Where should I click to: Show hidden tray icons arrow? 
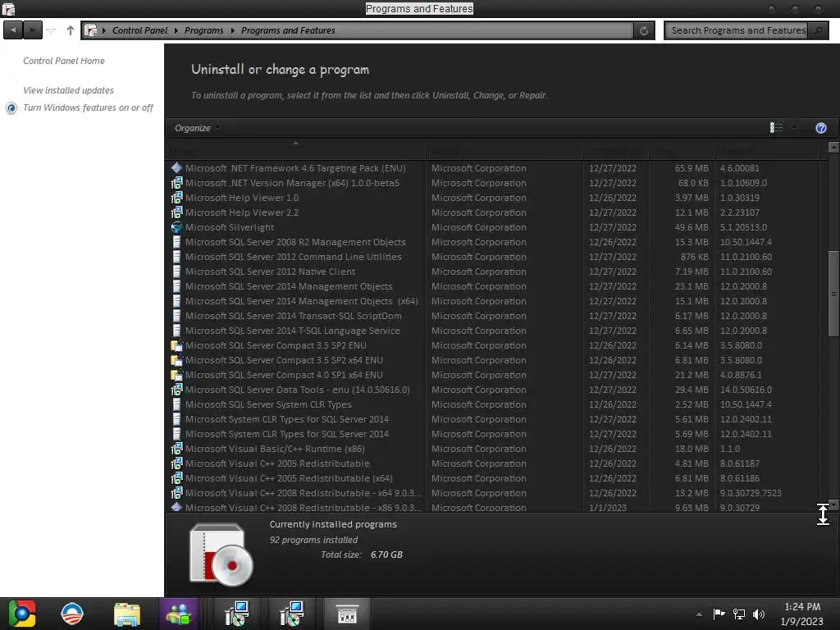point(699,614)
